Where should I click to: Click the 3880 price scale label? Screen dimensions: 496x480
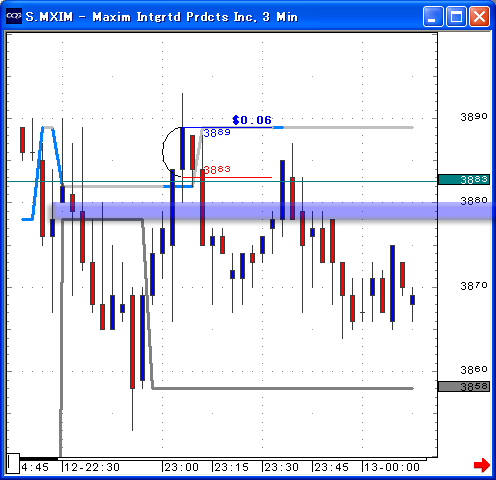pos(474,201)
